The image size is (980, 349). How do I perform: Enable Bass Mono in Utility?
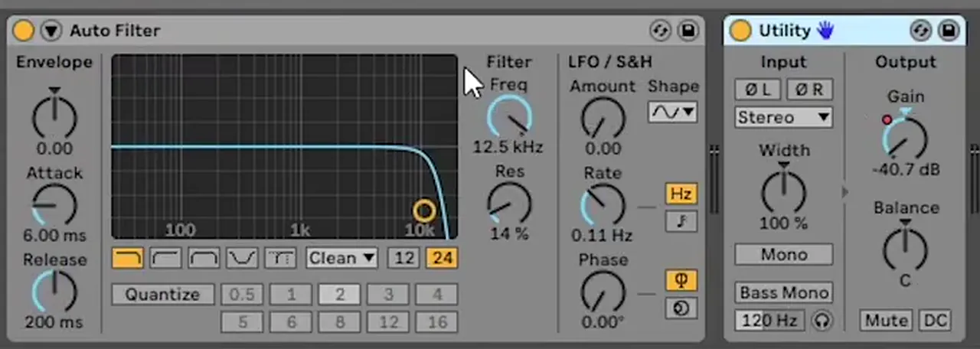coord(784,292)
